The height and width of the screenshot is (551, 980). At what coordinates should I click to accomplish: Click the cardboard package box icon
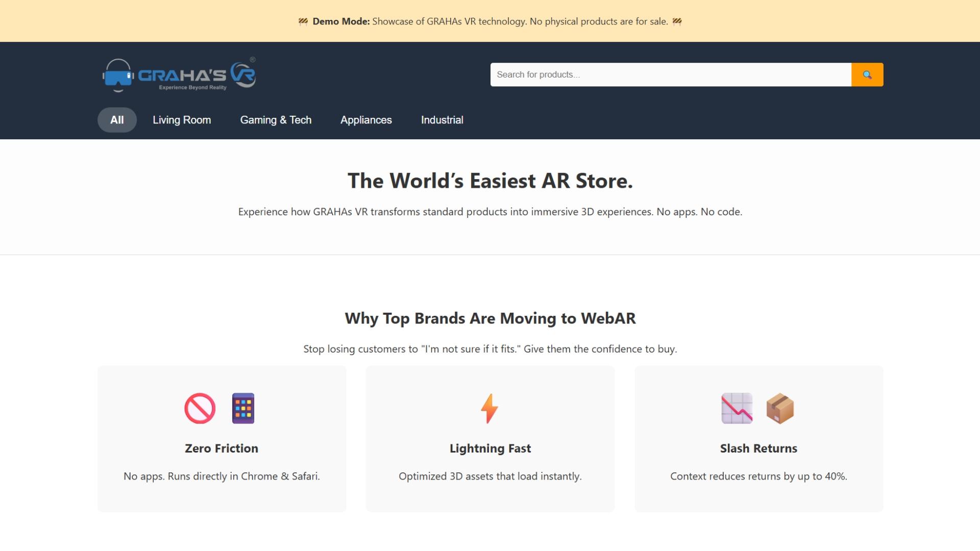tap(780, 408)
